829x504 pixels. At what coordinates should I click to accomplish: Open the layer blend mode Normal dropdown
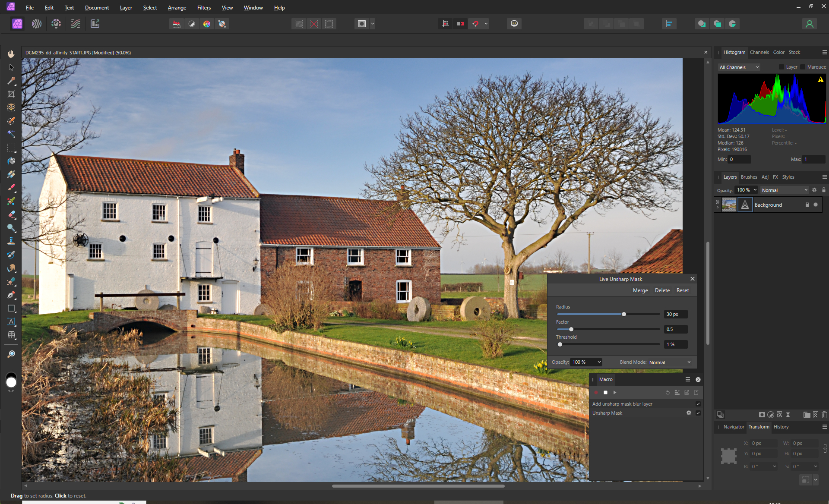click(784, 190)
